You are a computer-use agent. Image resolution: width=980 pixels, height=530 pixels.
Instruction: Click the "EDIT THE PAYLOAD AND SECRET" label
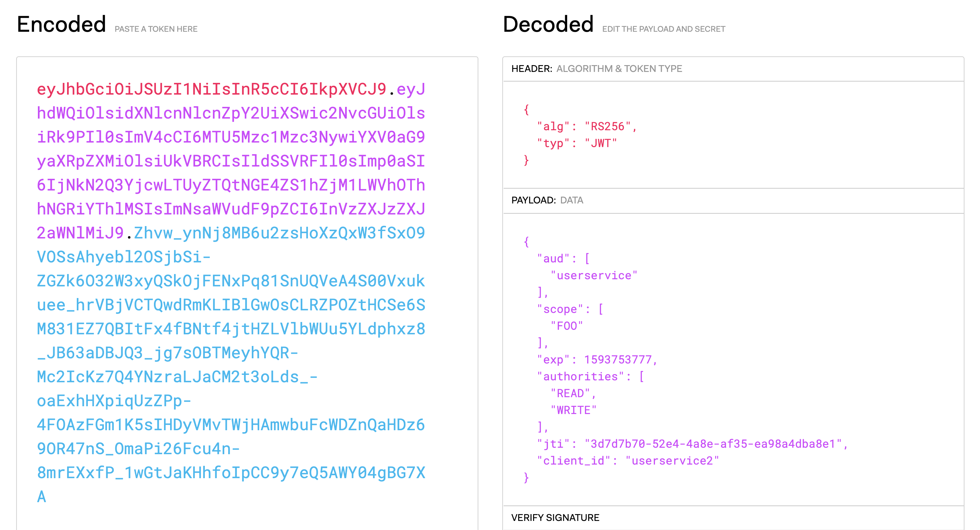tap(663, 29)
